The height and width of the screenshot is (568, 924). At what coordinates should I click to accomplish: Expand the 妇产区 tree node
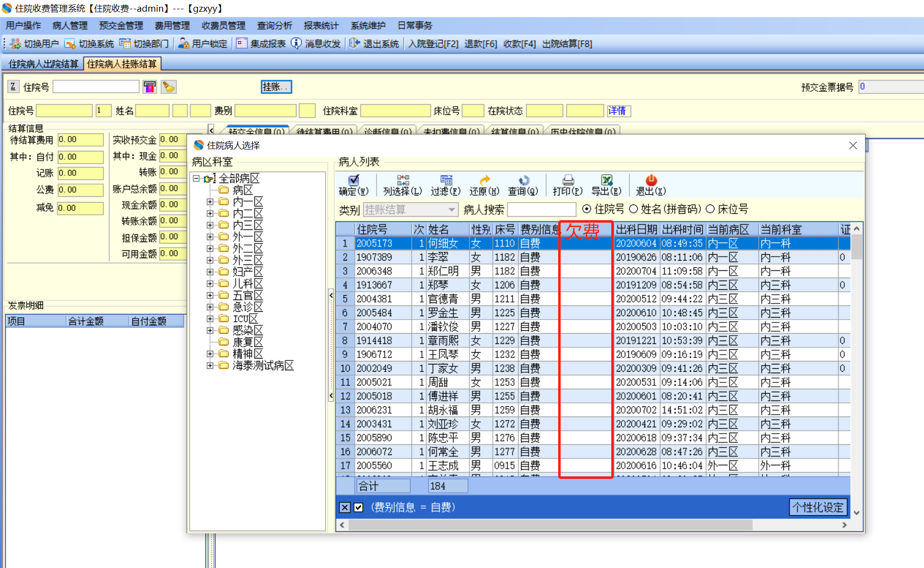(209, 272)
